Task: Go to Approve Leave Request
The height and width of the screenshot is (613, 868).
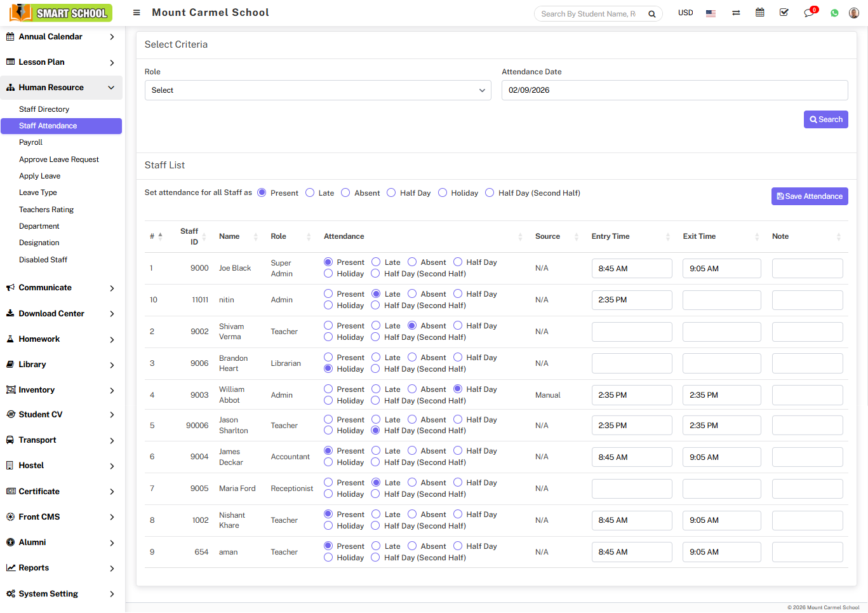Action: (59, 159)
